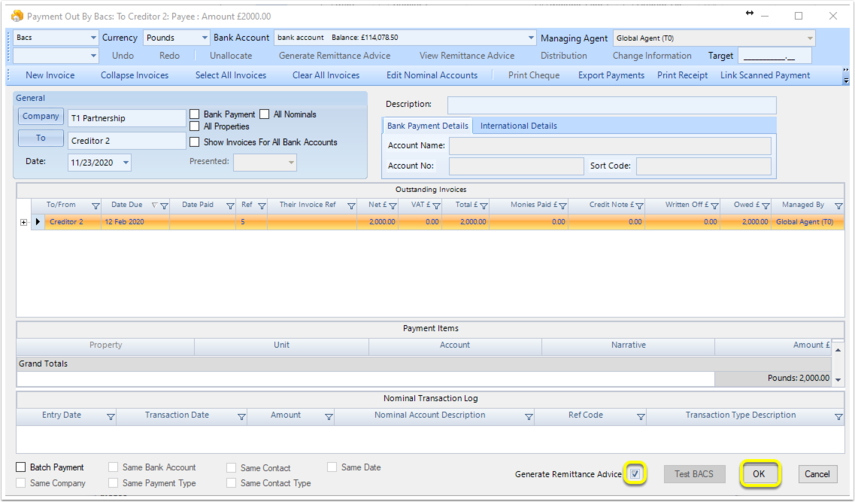Click Collapse Invoices in toolbar
855x502 pixels.
coord(135,75)
